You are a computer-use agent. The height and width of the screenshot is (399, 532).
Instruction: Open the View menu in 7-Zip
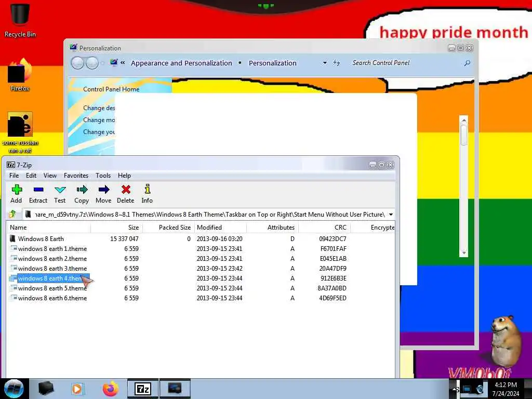[x=50, y=176]
